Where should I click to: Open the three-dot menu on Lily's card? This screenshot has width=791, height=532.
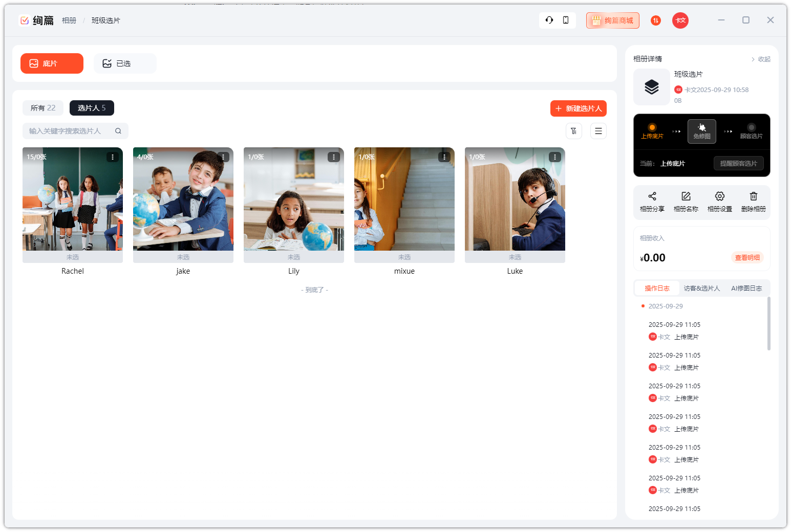334,157
